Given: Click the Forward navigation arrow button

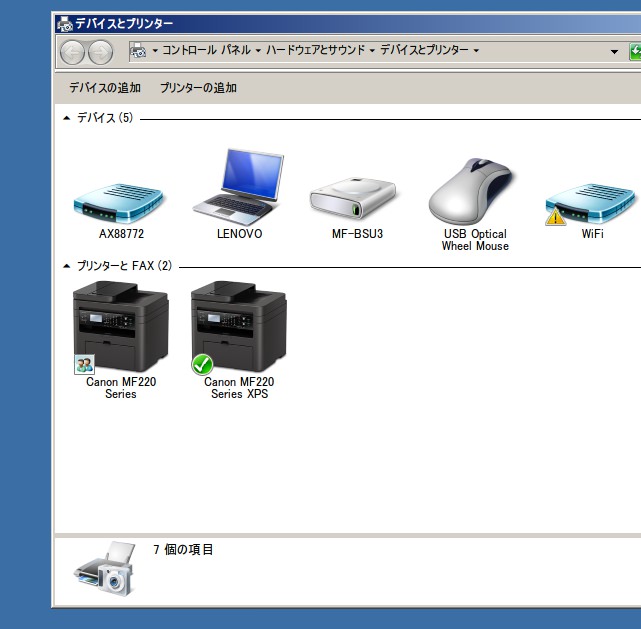Looking at the screenshot, I should click(x=101, y=52).
